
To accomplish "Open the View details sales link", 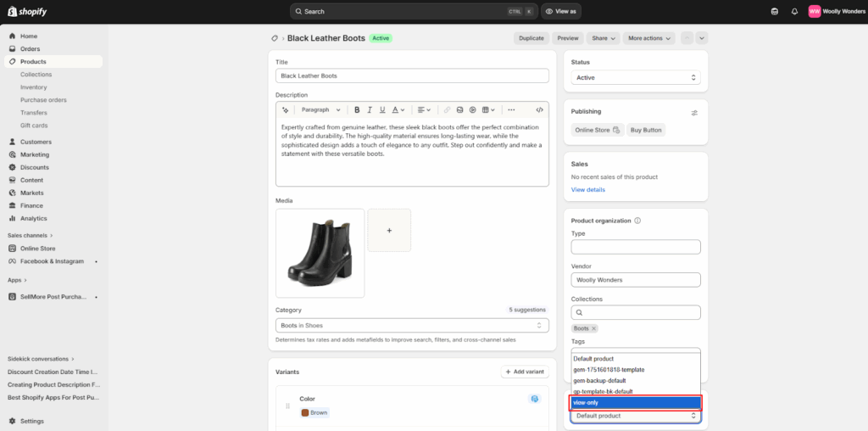I will coord(588,189).
